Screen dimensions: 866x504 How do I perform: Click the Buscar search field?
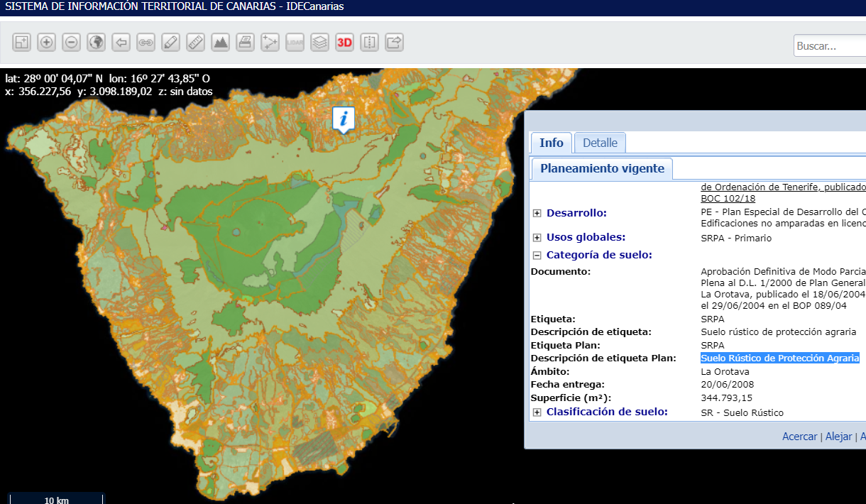click(x=829, y=46)
